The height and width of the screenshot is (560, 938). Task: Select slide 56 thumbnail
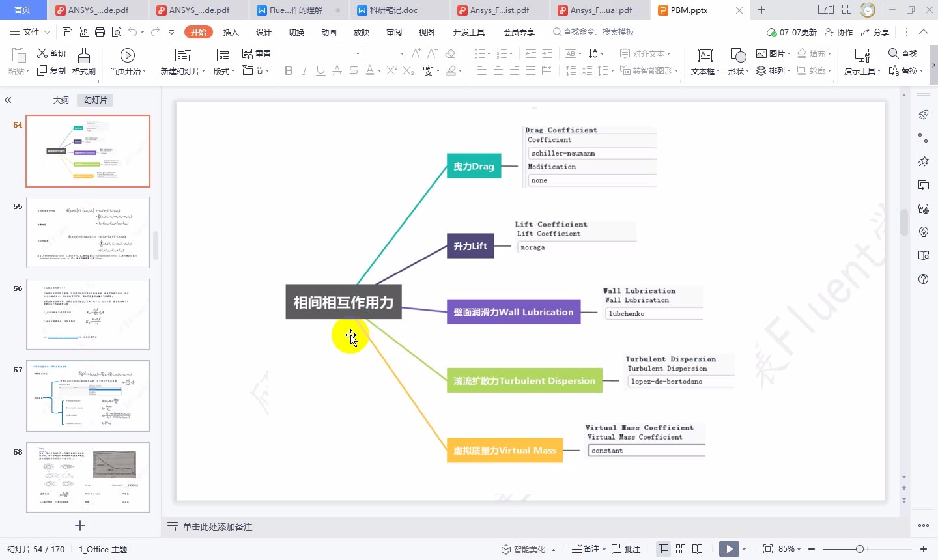88,314
